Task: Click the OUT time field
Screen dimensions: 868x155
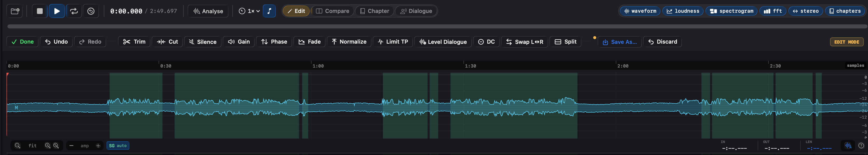Action: (x=777, y=148)
